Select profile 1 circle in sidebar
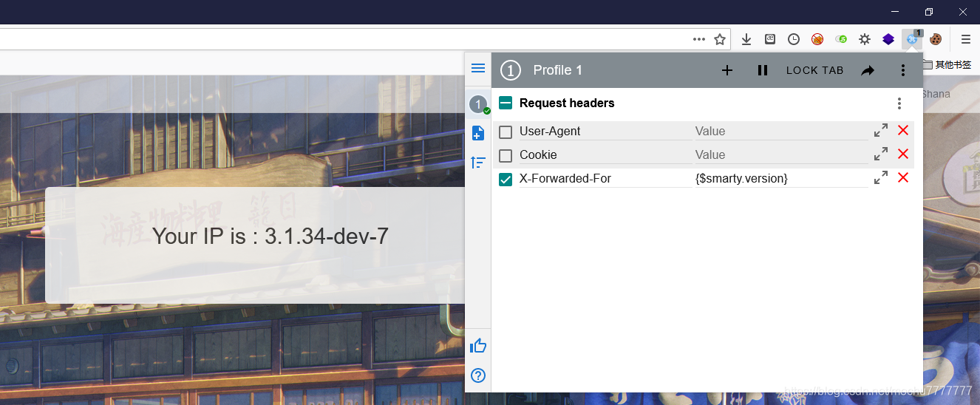The width and height of the screenshot is (980, 405). point(478,104)
